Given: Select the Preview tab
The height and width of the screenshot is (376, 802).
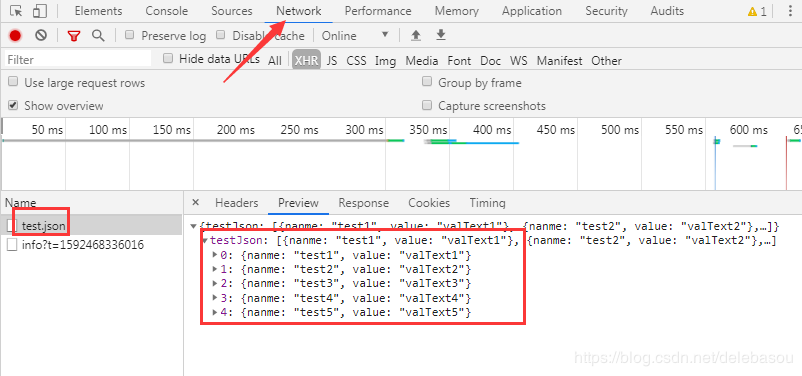Looking at the screenshot, I should coord(298,203).
